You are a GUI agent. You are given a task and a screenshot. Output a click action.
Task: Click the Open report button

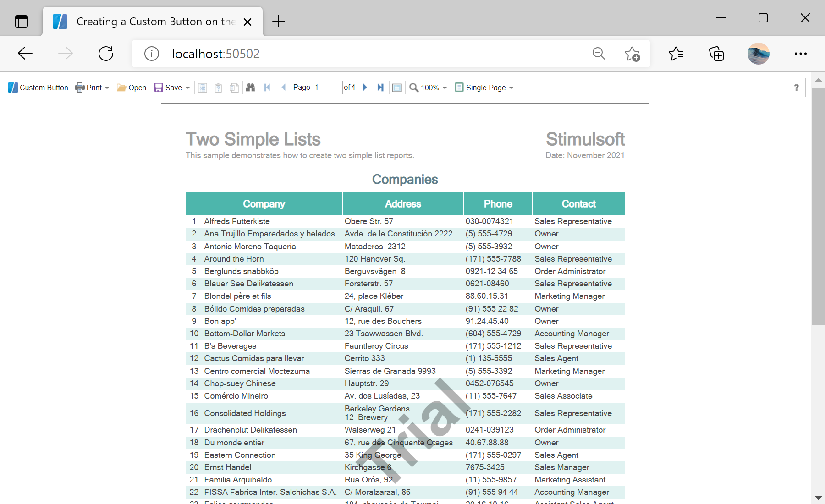coord(132,88)
